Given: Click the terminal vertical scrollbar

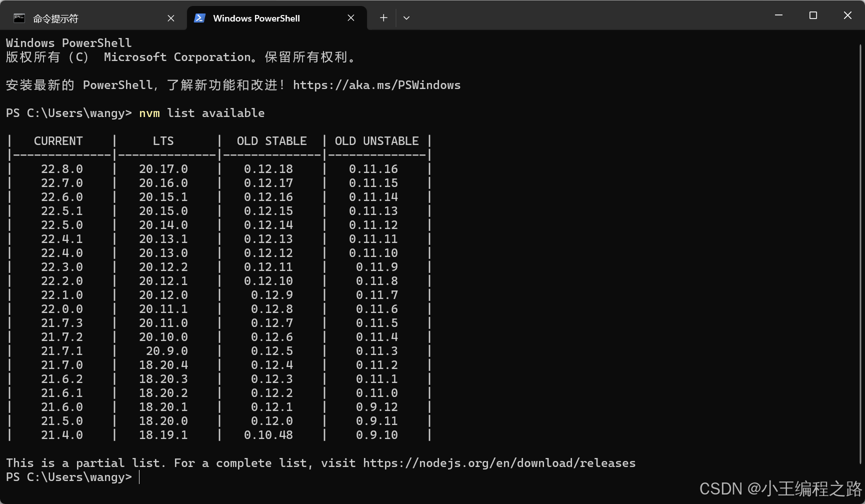Looking at the screenshot, I should click(860, 254).
